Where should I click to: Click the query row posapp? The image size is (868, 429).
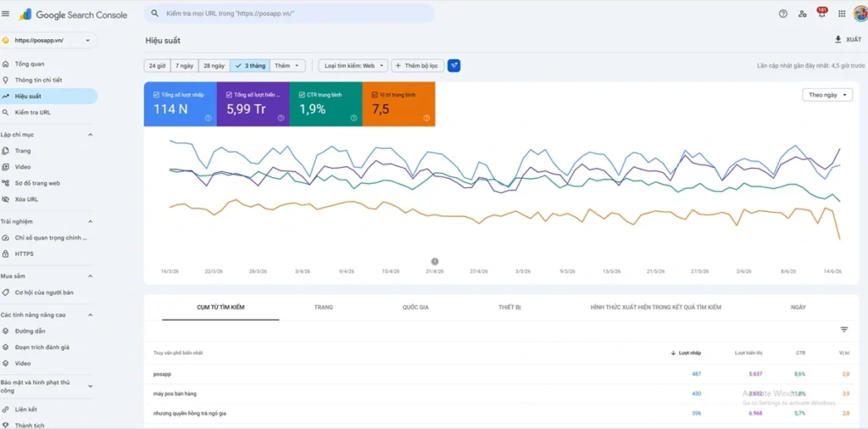click(x=502, y=374)
